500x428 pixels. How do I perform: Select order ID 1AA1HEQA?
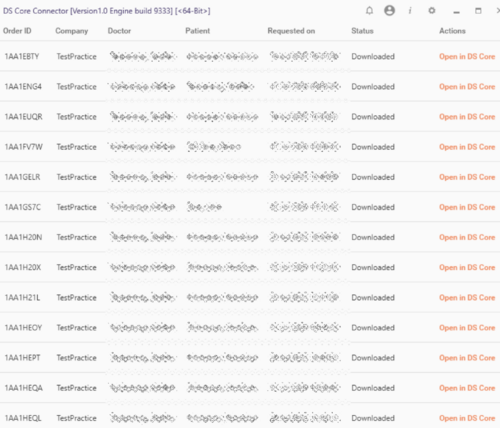(24, 388)
